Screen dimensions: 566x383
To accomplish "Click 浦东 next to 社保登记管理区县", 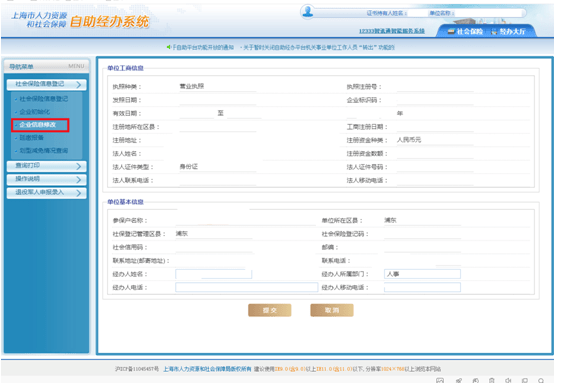I will [x=182, y=234].
